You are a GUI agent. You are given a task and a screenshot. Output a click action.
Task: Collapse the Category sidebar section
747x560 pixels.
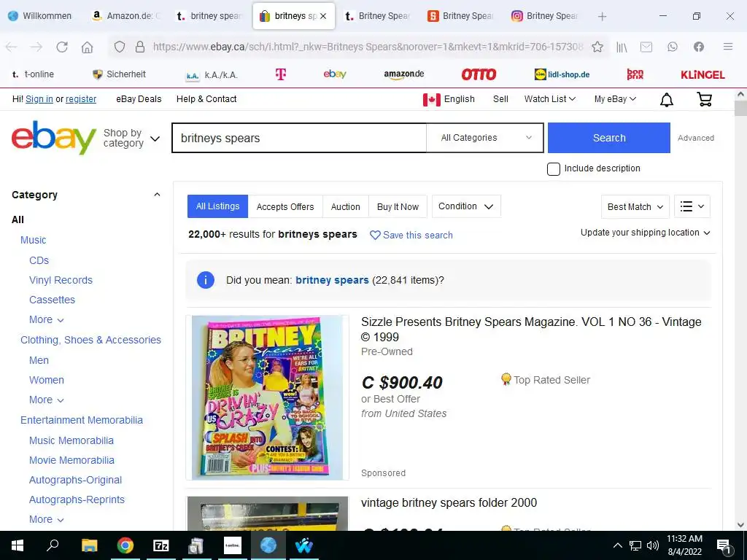[157, 194]
